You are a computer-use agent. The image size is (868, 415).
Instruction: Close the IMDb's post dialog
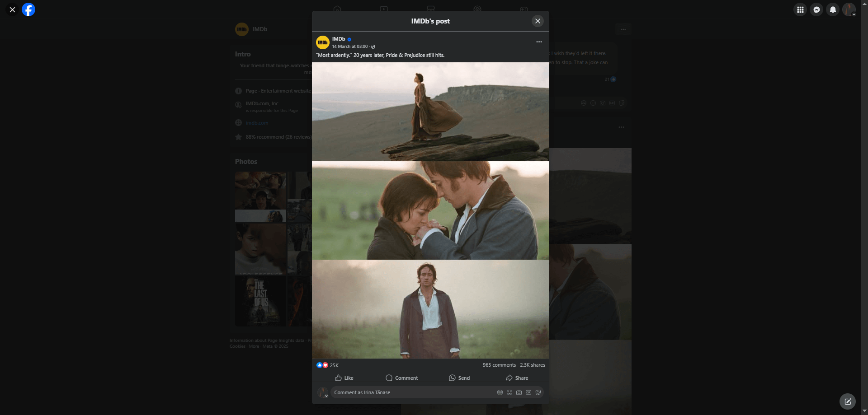pyautogui.click(x=538, y=21)
